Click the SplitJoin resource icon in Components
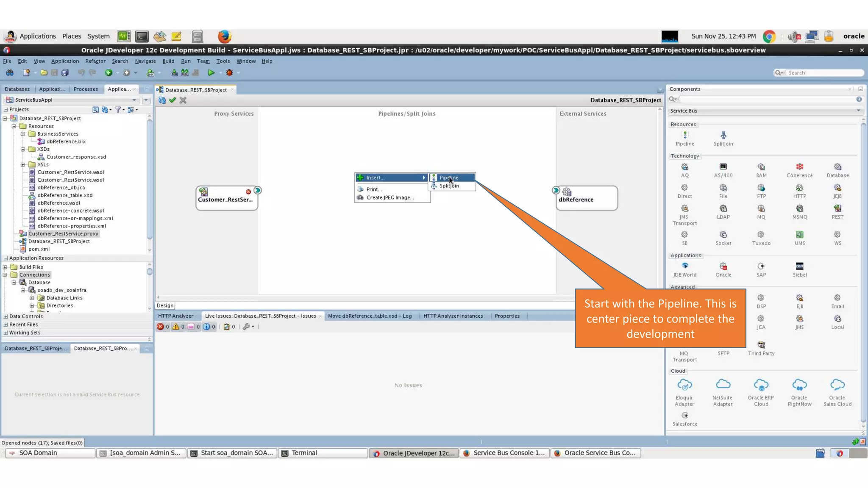Viewport: 868px width, 488px height. (x=723, y=135)
